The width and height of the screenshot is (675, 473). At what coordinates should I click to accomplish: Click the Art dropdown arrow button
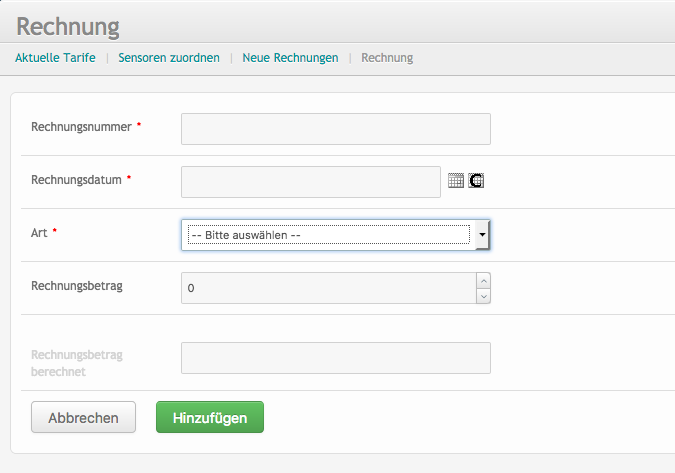coord(482,235)
